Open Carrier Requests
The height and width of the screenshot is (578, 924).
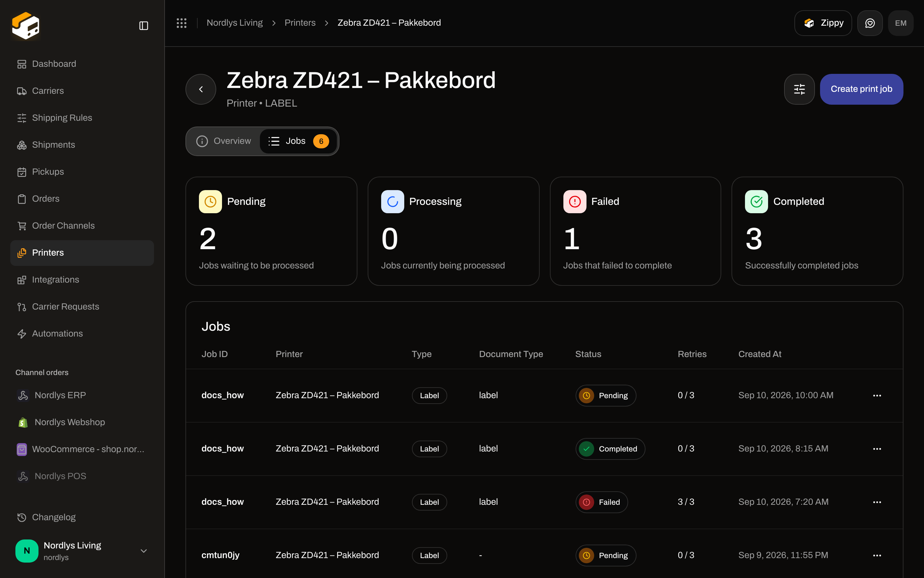pos(82,307)
